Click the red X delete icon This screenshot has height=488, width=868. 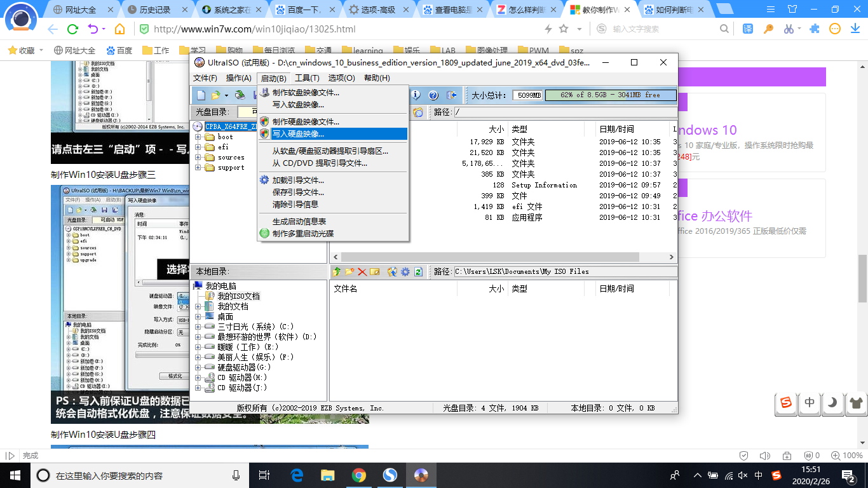(x=362, y=271)
